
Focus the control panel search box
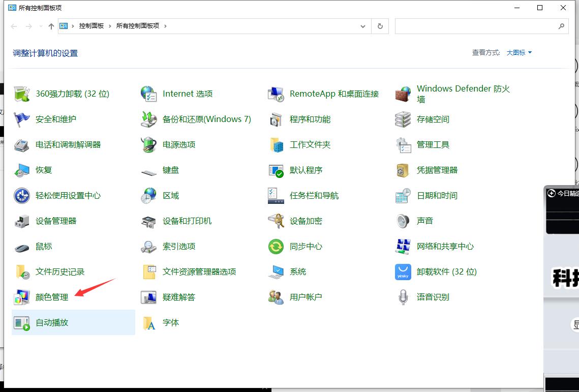click(481, 26)
